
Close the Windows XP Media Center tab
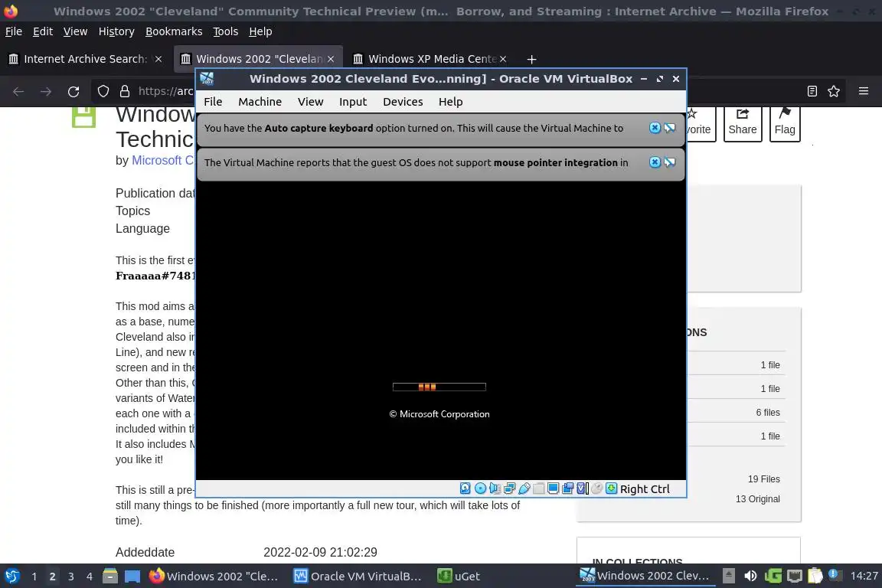[503, 59]
